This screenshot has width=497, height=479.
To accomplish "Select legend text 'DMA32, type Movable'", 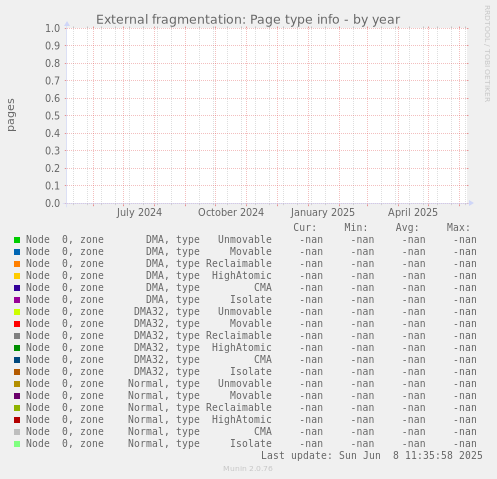I will 203,324.
